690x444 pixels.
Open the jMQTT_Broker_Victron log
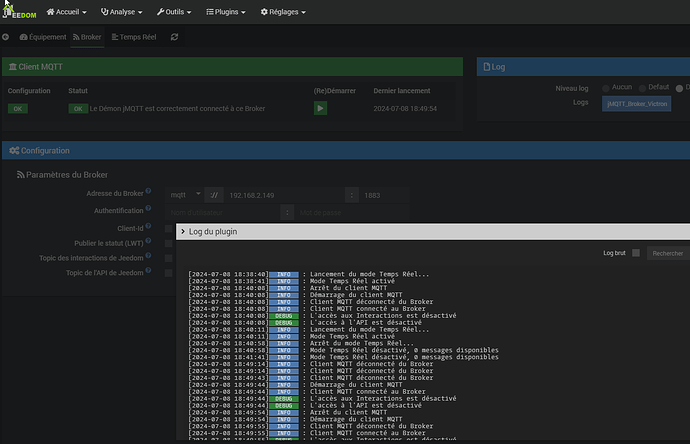[x=636, y=104]
